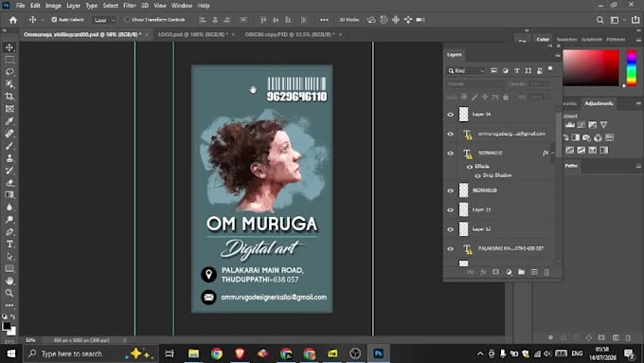The width and height of the screenshot is (644, 363).
Task: Select the Lasso tool
Action: [x=9, y=72]
